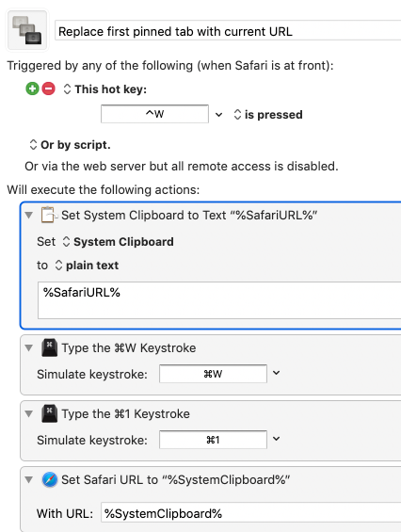Remove the hot key trigger with red minus
The height and width of the screenshot is (532, 401).
tap(49, 89)
